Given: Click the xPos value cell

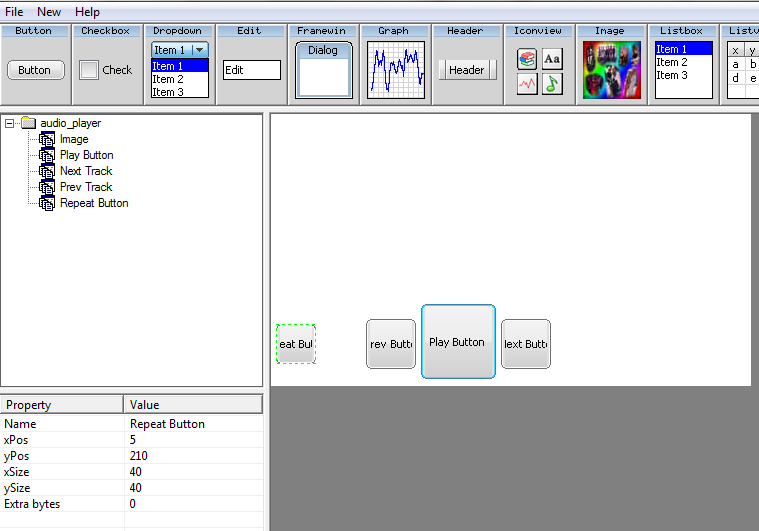Looking at the screenshot, I should click(194, 440).
